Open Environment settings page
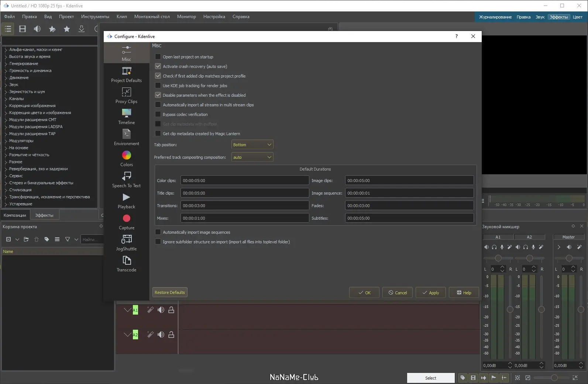Screen dimensions: 588x384 click(x=126, y=137)
